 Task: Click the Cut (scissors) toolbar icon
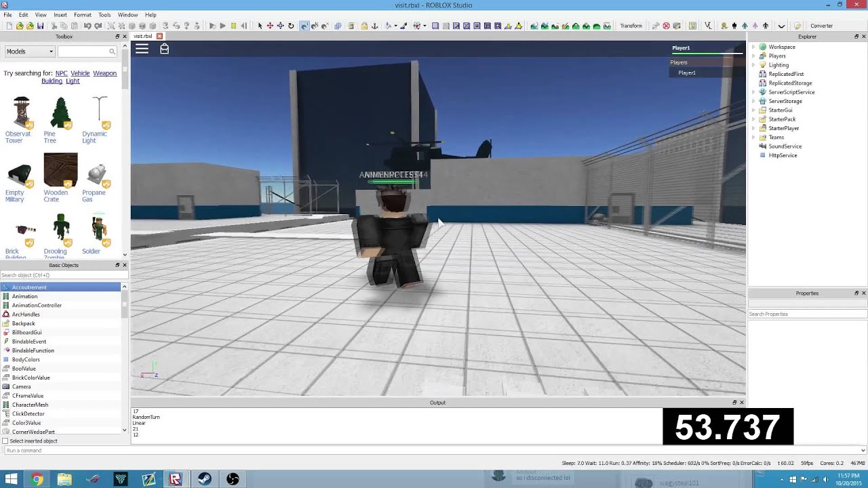point(54,26)
